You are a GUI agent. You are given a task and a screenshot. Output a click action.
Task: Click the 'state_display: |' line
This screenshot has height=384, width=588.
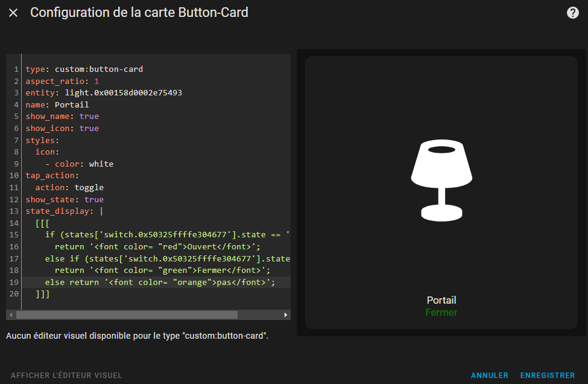(64, 211)
